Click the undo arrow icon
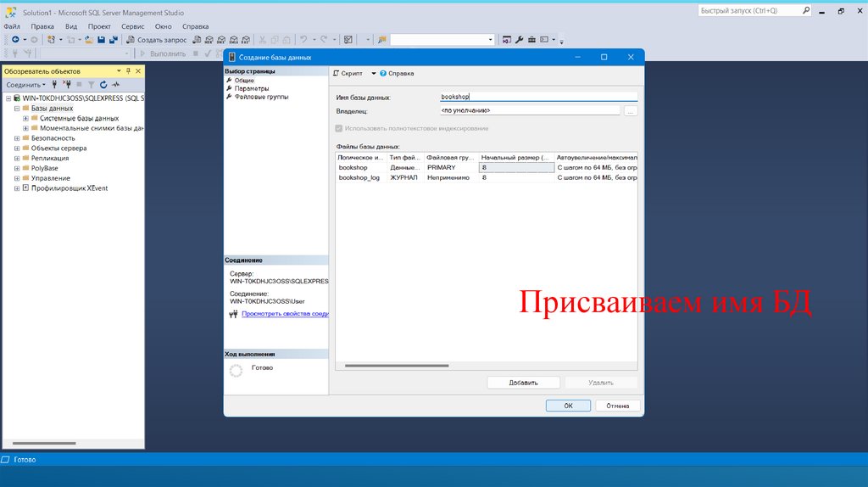The height and width of the screenshot is (487, 868). [x=303, y=40]
